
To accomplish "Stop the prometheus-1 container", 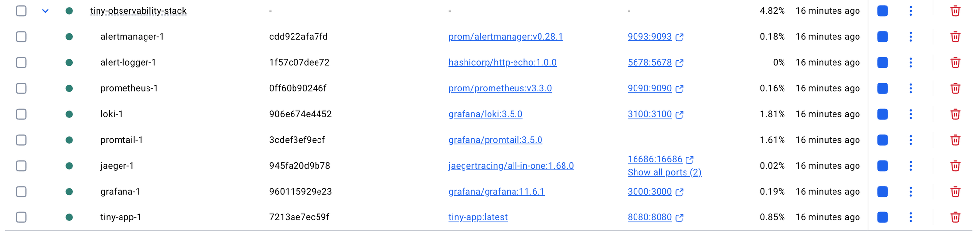I will [882, 88].
